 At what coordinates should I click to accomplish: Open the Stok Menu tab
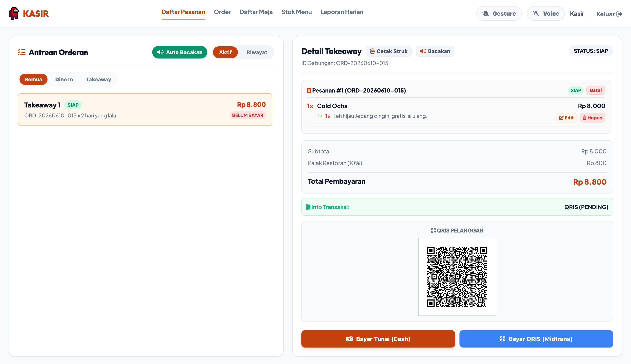pyautogui.click(x=296, y=12)
